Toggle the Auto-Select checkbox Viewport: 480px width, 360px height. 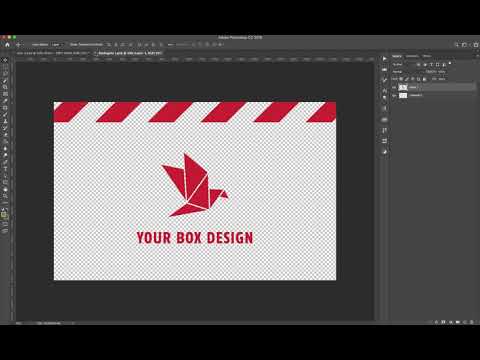coord(30,45)
